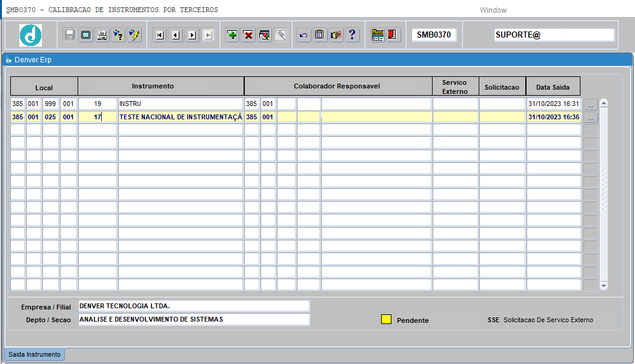
Task: Click the 999 local code cell
Action: tap(51, 104)
